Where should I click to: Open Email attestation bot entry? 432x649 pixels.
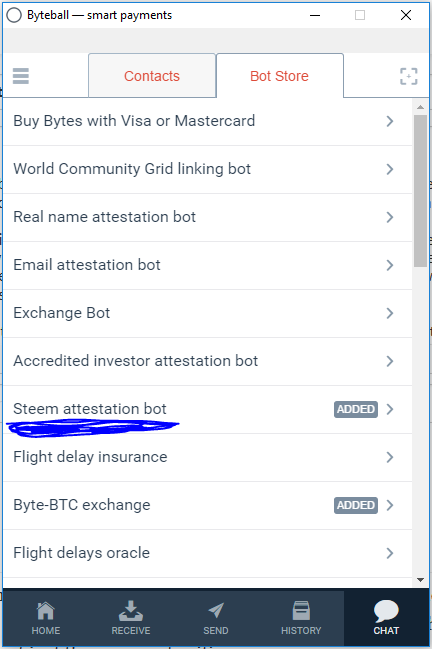coord(208,265)
